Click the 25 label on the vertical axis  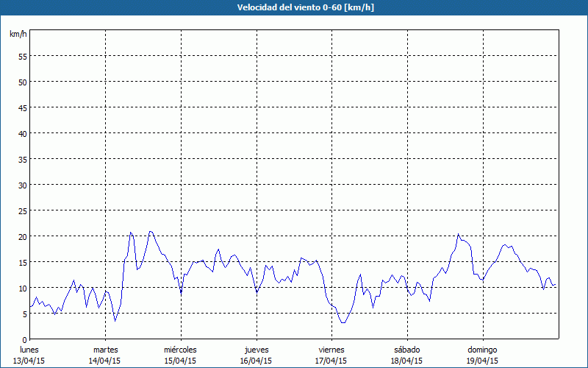(22, 210)
